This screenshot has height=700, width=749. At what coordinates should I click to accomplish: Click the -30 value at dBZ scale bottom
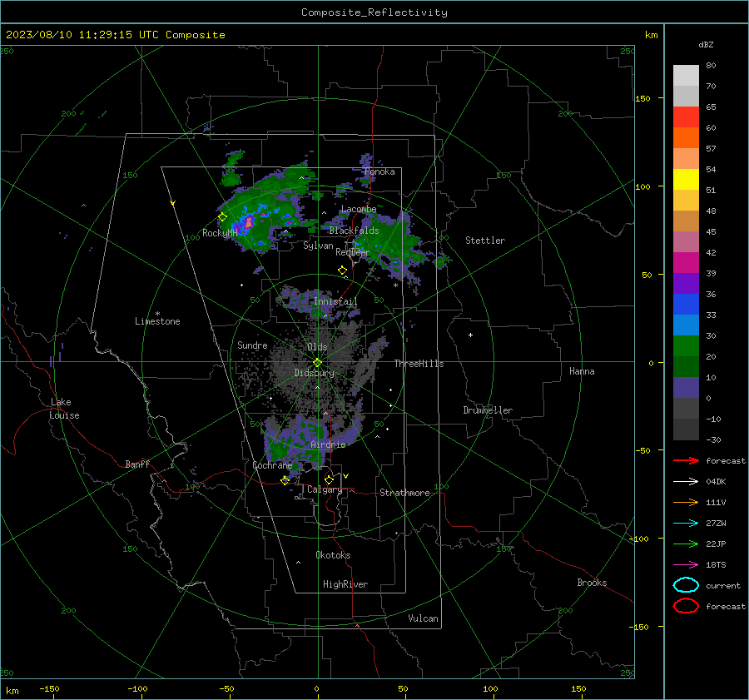(x=713, y=439)
